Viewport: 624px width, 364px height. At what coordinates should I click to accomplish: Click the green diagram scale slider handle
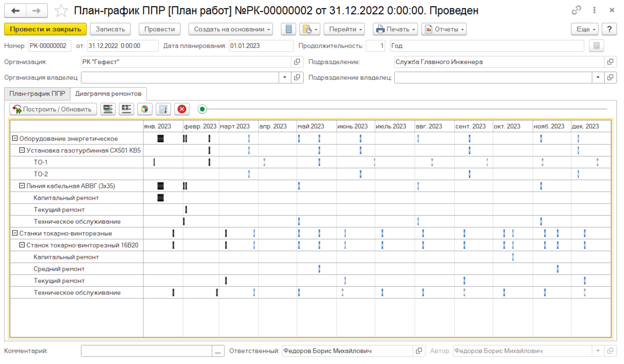pos(202,109)
